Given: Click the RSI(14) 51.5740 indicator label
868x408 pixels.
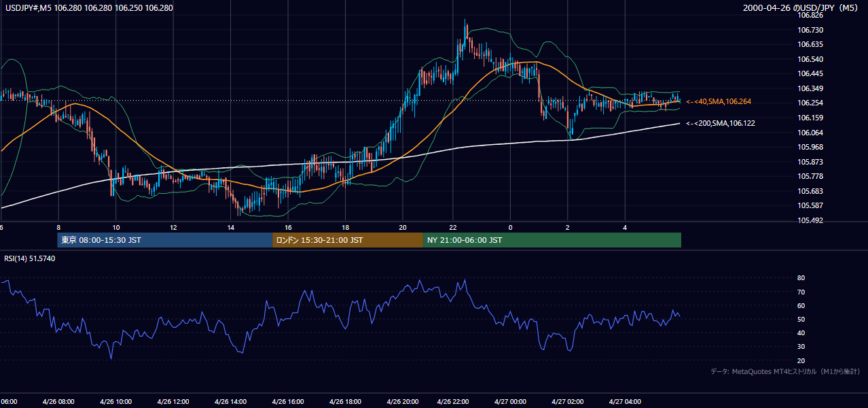Looking at the screenshot, I should point(30,258).
